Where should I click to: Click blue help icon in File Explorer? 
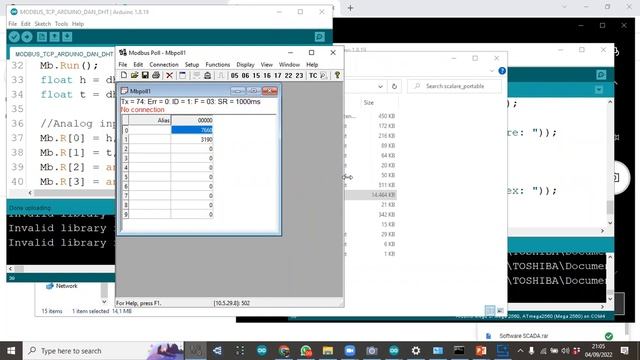point(502,71)
